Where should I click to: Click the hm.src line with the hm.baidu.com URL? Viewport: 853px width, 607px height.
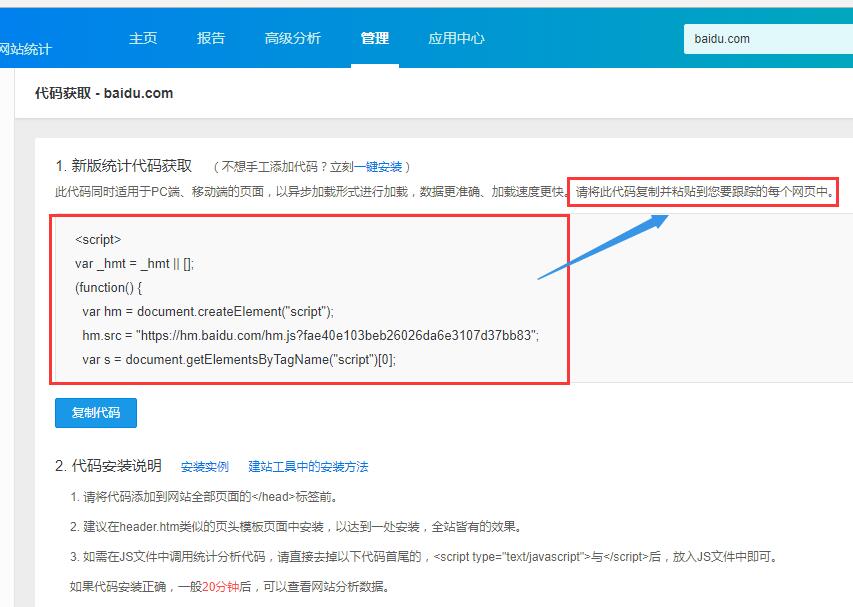[311, 336]
